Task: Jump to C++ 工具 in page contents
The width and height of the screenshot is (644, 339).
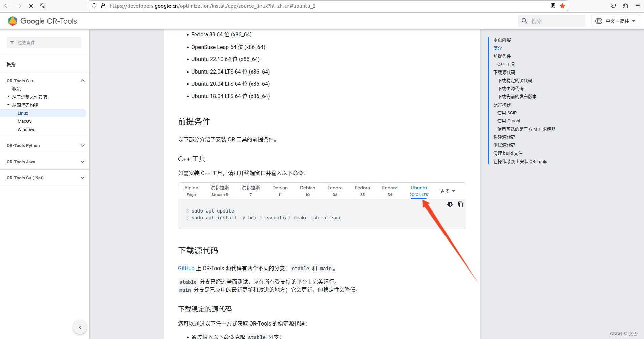Action: (506, 64)
